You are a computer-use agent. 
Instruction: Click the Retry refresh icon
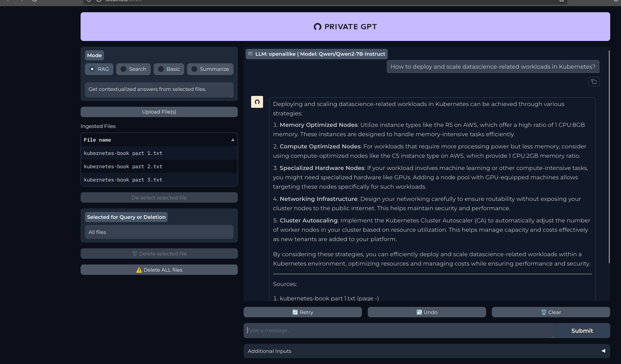295,312
